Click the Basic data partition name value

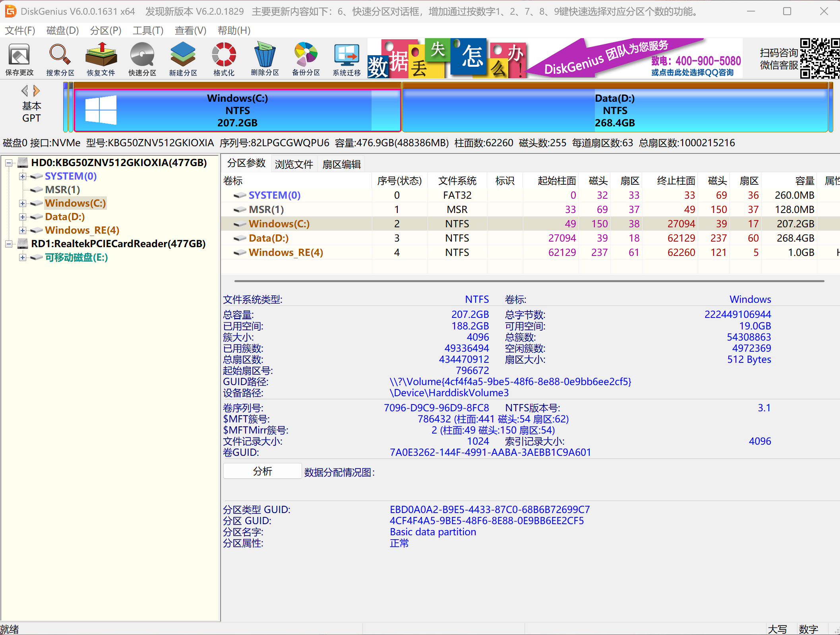[x=433, y=532]
